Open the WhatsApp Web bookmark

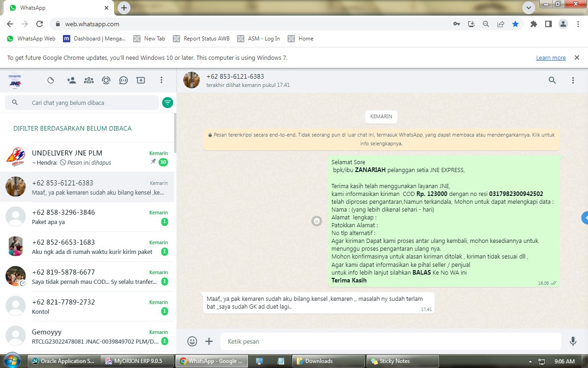[x=31, y=39]
